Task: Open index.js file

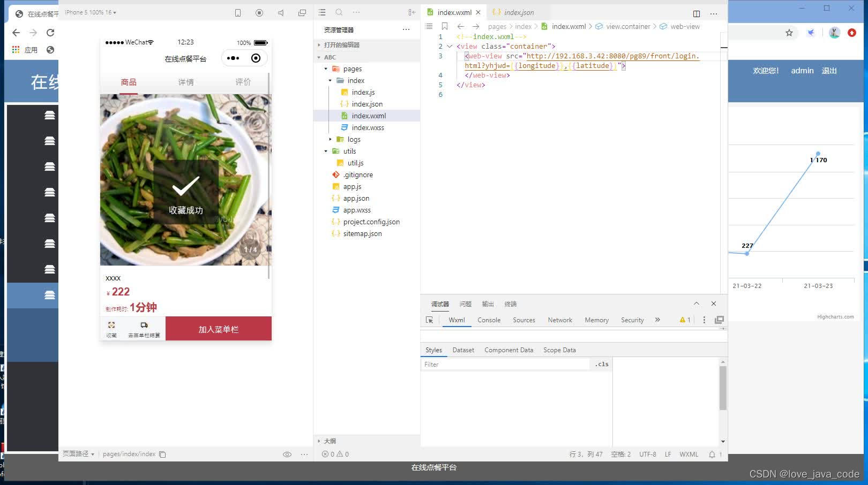Action: (363, 92)
